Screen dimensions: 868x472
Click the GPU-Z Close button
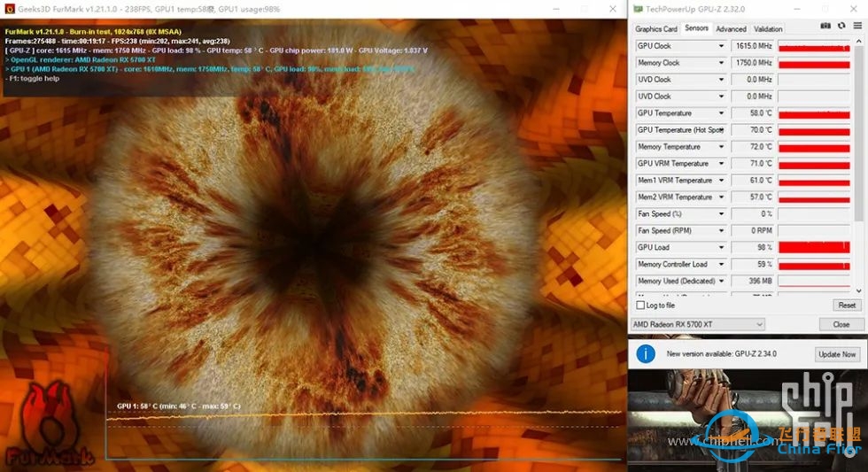tap(841, 324)
